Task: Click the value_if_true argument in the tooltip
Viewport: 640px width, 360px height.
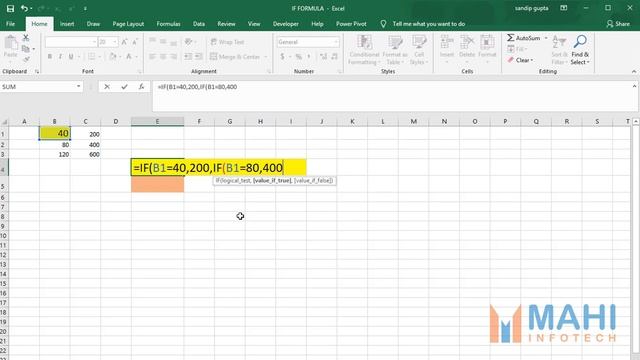Action: (x=272, y=180)
